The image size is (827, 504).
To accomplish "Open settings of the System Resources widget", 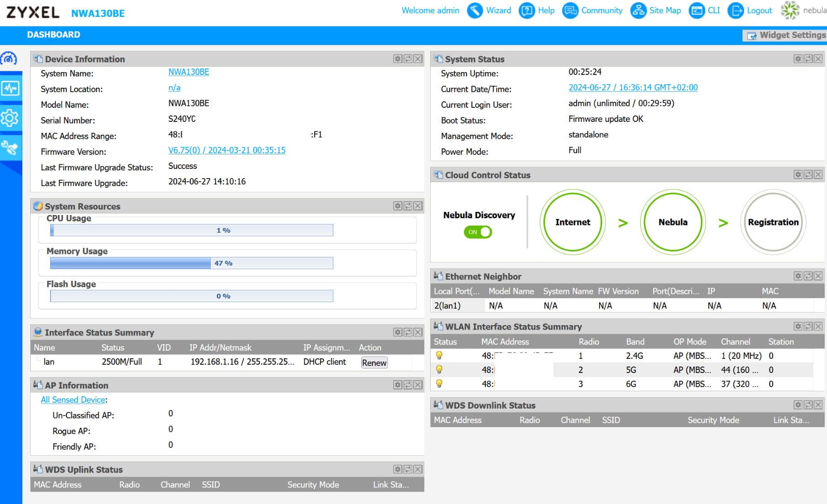I will (x=398, y=206).
